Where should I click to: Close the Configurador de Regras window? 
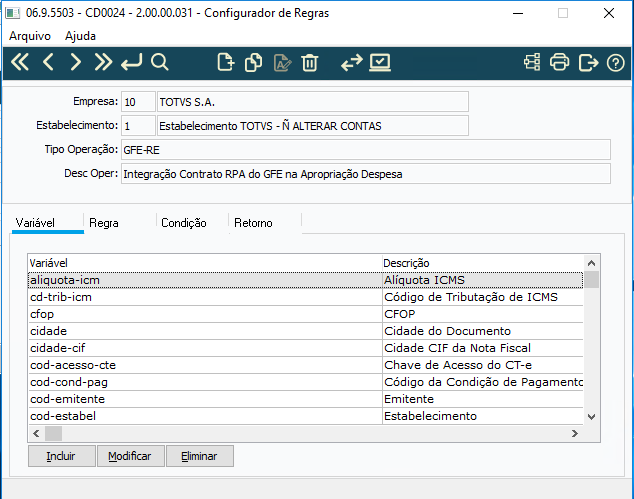tap(609, 13)
